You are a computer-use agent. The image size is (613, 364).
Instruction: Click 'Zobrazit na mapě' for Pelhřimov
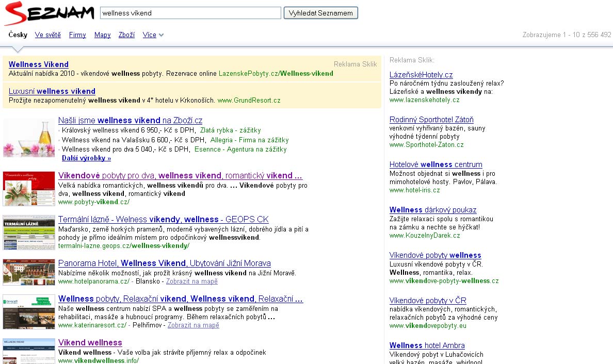pyautogui.click(x=193, y=325)
